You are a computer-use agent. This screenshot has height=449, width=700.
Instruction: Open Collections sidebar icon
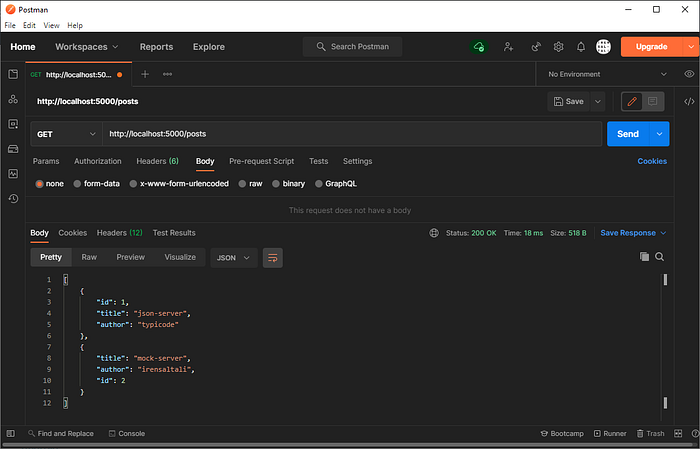(13, 74)
